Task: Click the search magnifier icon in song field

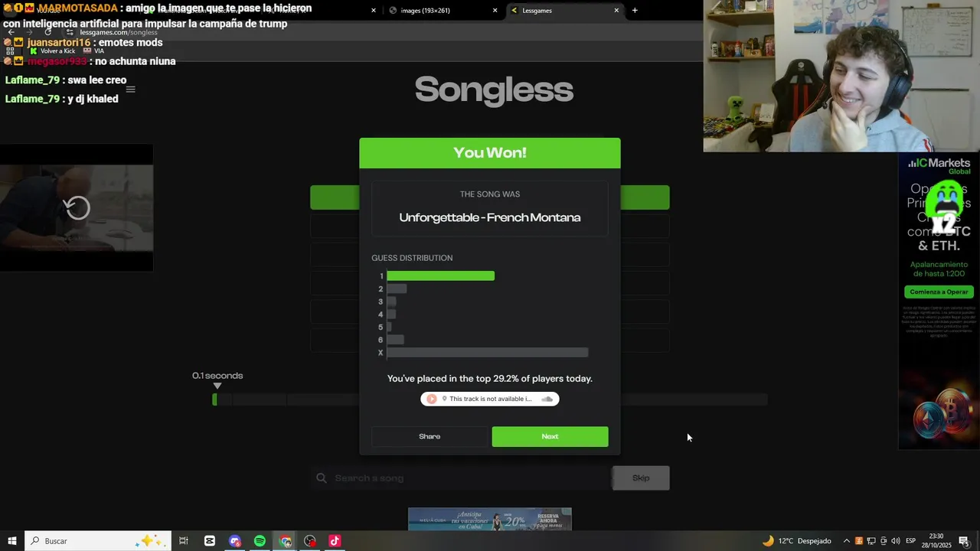Action: pyautogui.click(x=322, y=478)
